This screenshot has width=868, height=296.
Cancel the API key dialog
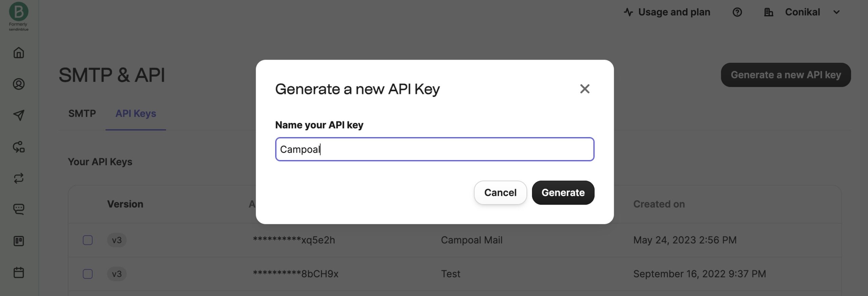(x=500, y=192)
